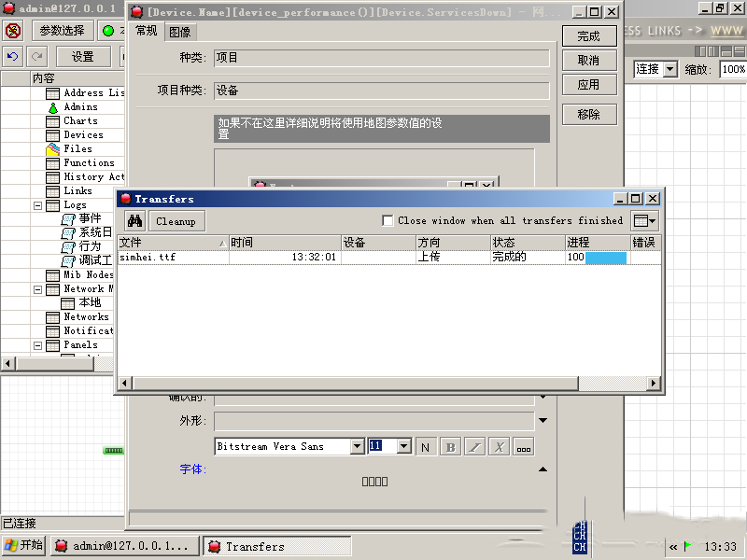The image size is (747, 560).
Task: Open the 事件 log scroll icon
Action: pos(68,219)
